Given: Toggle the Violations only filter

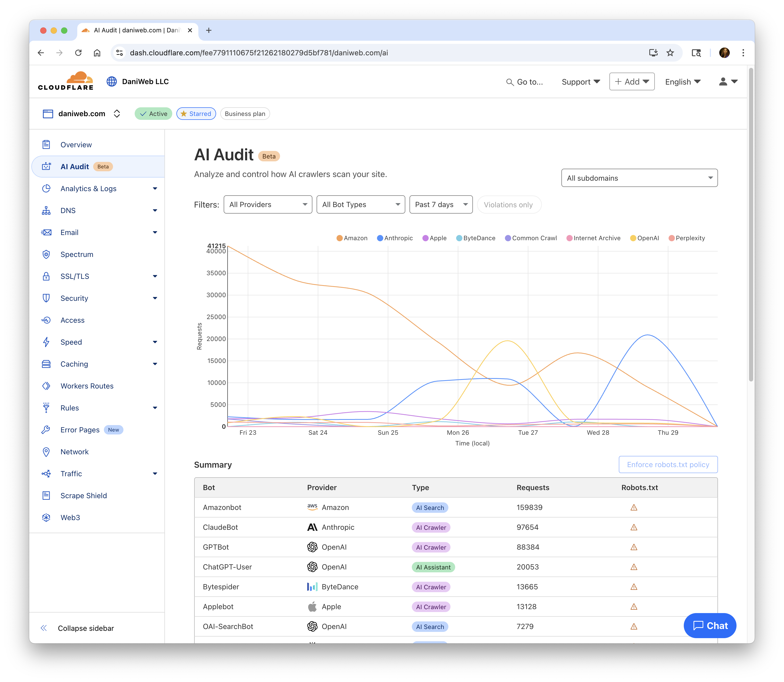Looking at the screenshot, I should (509, 205).
